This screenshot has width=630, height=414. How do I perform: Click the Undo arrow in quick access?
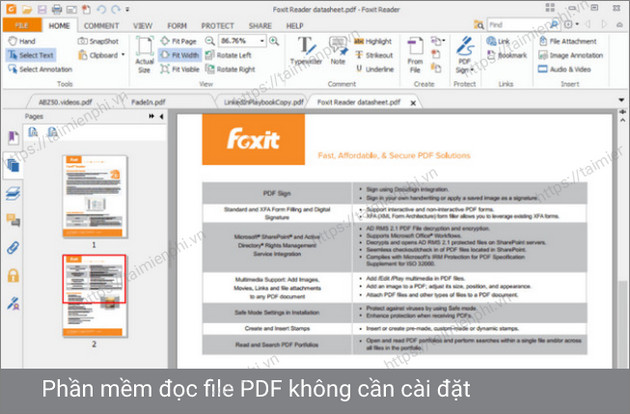point(101,9)
